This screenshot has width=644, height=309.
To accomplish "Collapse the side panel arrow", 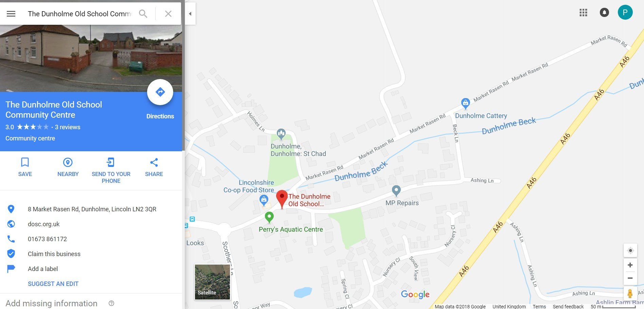I will (x=190, y=14).
